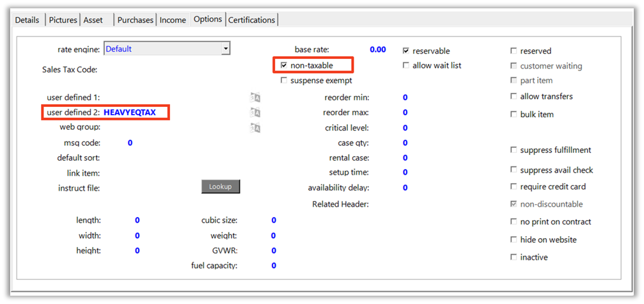Screen dimensions: 644x304
Task: Click the translate icon beside user defined 2
Action: [x=255, y=113]
